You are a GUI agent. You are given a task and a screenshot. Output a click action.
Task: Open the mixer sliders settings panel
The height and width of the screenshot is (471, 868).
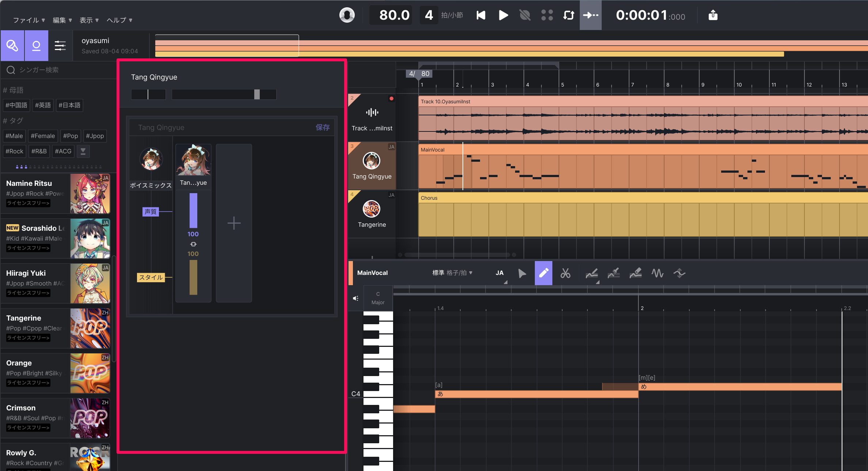[x=60, y=46]
